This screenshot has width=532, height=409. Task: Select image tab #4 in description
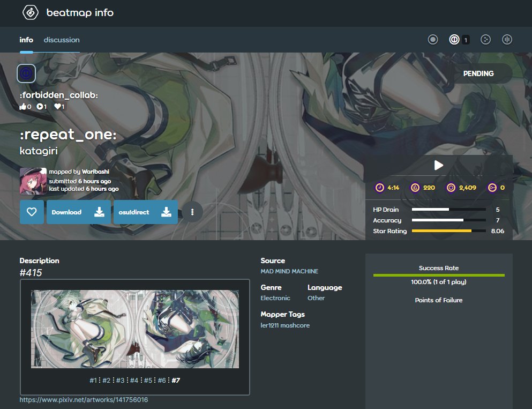tap(134, 380)
